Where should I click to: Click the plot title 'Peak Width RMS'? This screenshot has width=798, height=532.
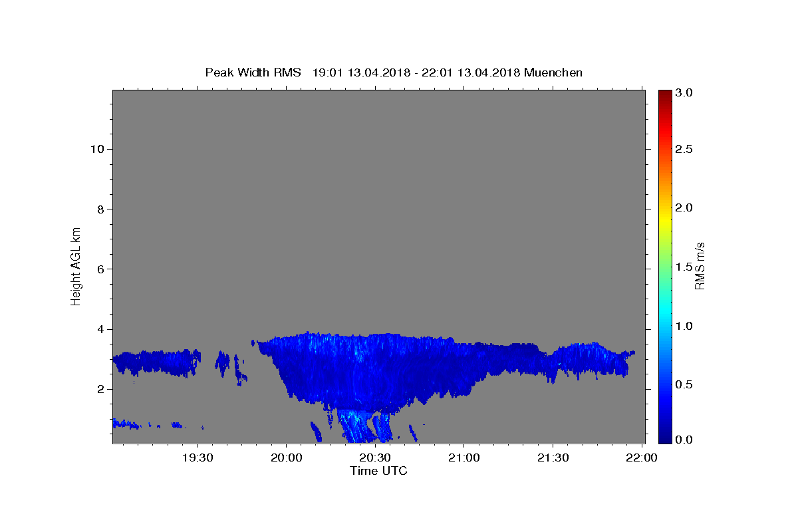(253, 72)
